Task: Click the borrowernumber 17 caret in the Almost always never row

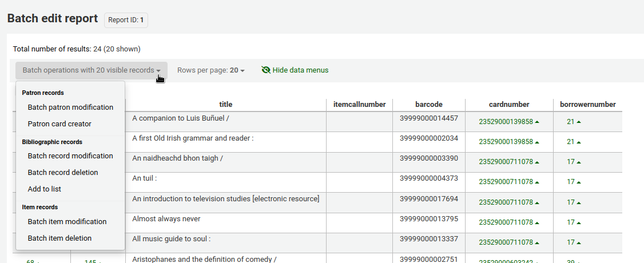Action: tap(579, 222)
